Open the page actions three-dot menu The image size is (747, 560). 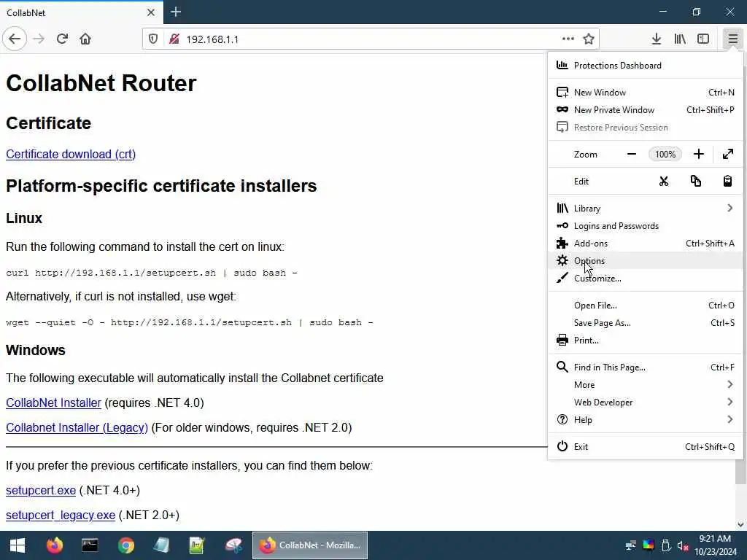coord(568,39)
